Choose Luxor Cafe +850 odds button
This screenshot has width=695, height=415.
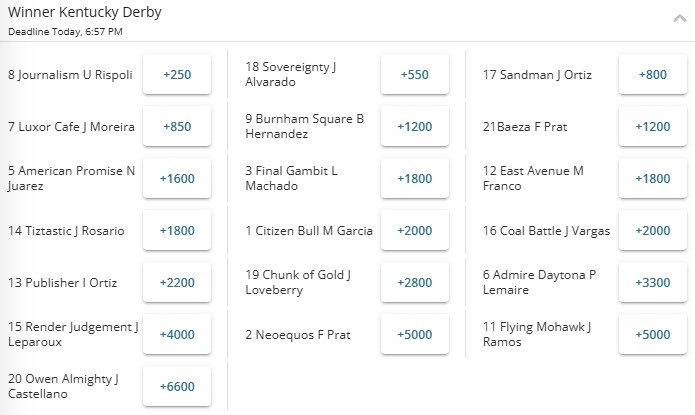[177, 127]
